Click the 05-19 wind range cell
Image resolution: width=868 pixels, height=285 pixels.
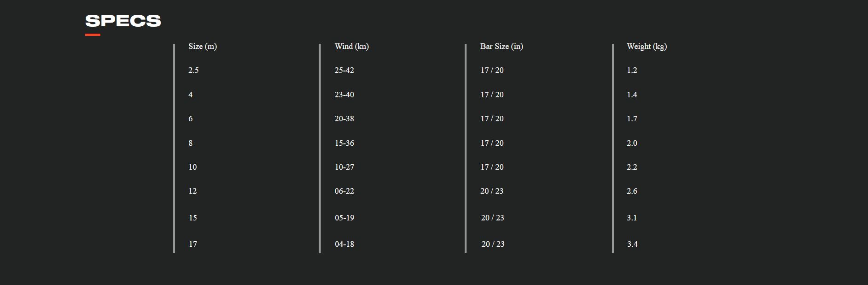[x=344, y=218]
